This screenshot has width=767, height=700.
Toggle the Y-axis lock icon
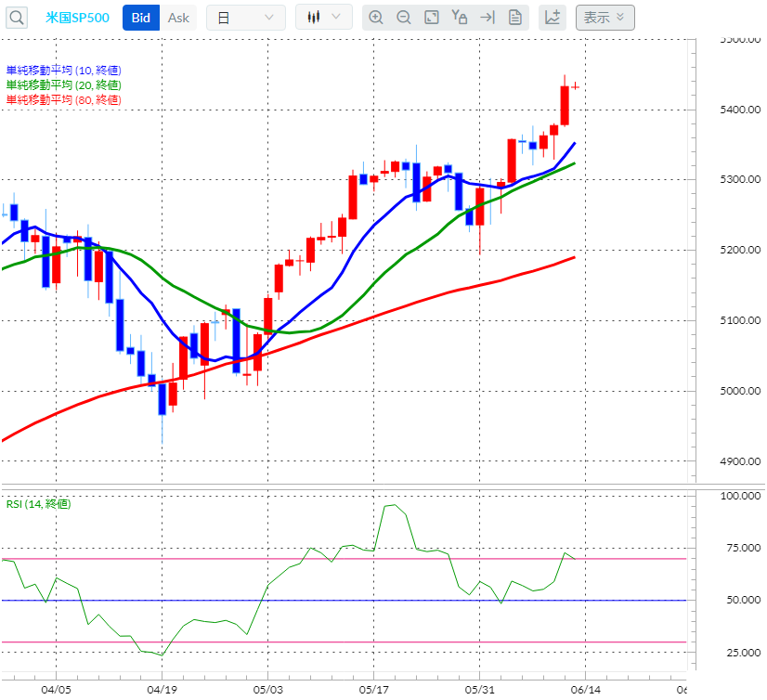(459, 17)
